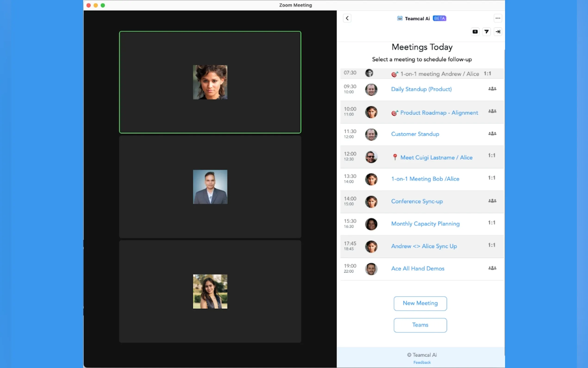Click the back chevron in Teamcal panel
The width and height of the screenshot is (588, 368).
click(x=347, y=18)
